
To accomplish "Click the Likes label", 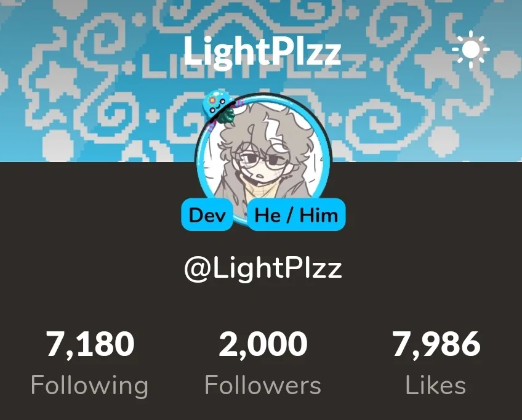I will pos(435,385).
